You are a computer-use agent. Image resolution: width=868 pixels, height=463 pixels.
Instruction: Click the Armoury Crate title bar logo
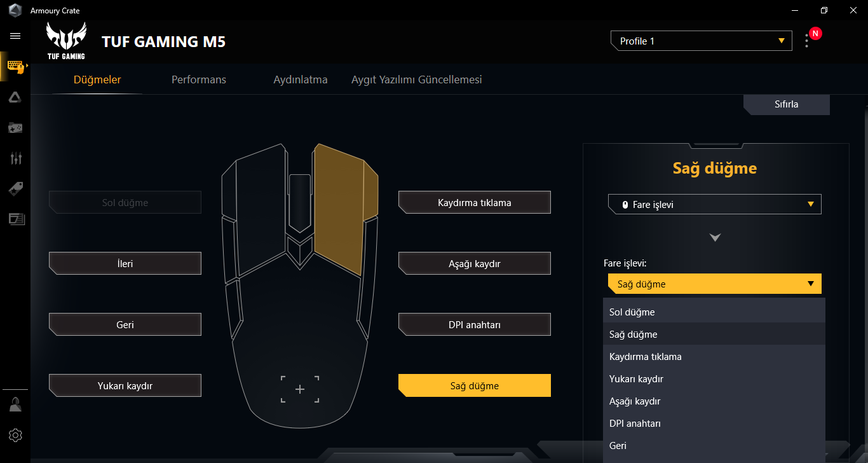pyautogui.click(x=15, y=10)
